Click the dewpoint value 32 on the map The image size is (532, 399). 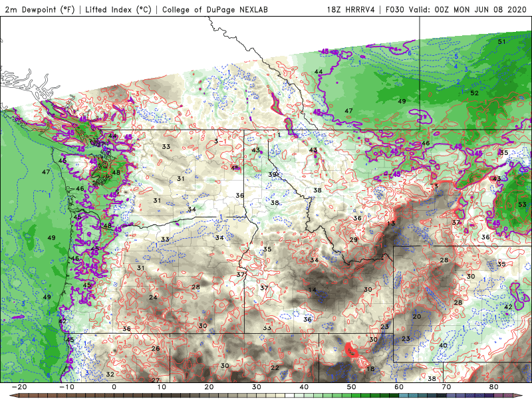pos(110,374)
